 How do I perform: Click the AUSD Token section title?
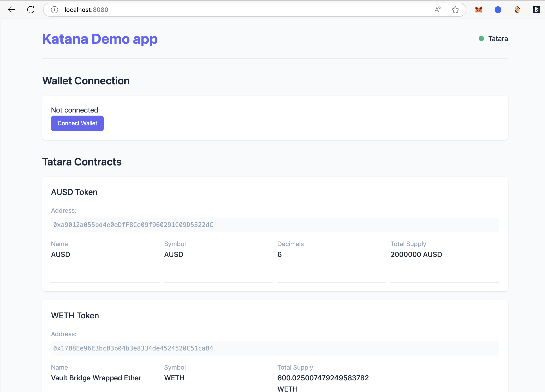coord(74,192)
